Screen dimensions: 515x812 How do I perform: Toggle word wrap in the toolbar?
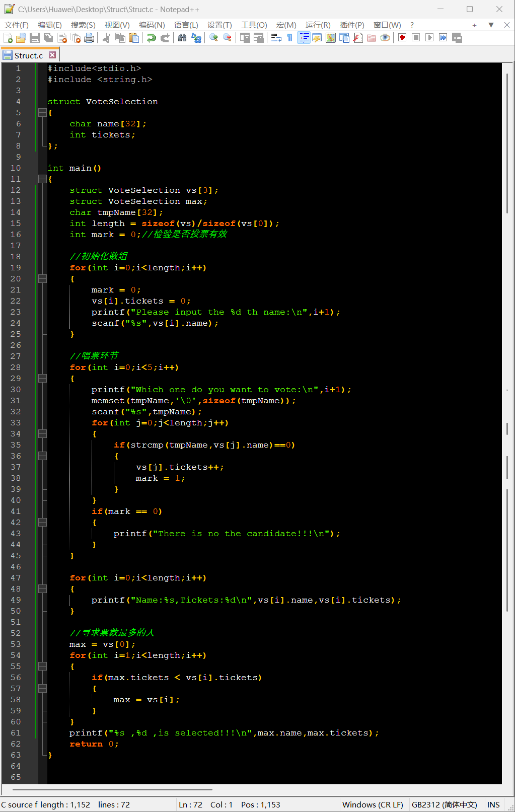pos(276,38)
